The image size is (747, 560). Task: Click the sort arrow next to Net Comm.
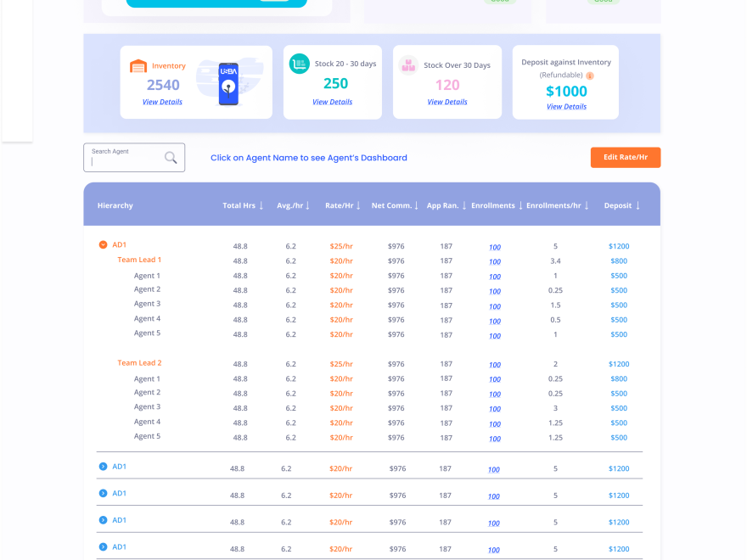tap(418, 205)
